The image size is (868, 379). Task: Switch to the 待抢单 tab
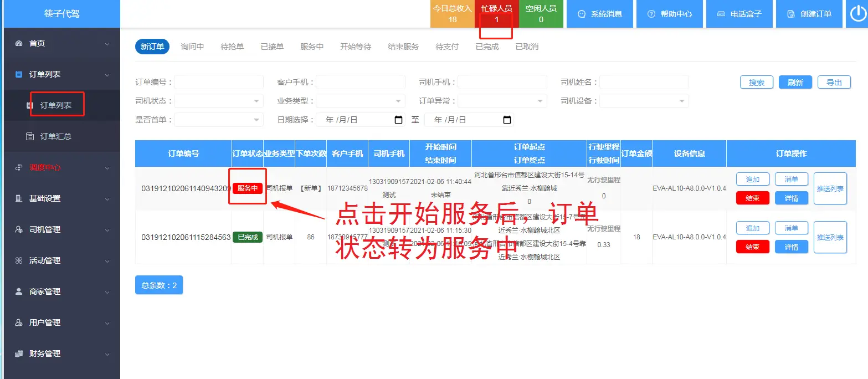(x=232, y=47)
